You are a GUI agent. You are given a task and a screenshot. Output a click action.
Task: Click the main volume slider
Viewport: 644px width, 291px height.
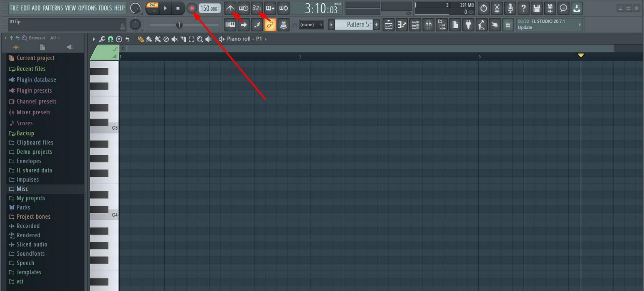point(179,25)
